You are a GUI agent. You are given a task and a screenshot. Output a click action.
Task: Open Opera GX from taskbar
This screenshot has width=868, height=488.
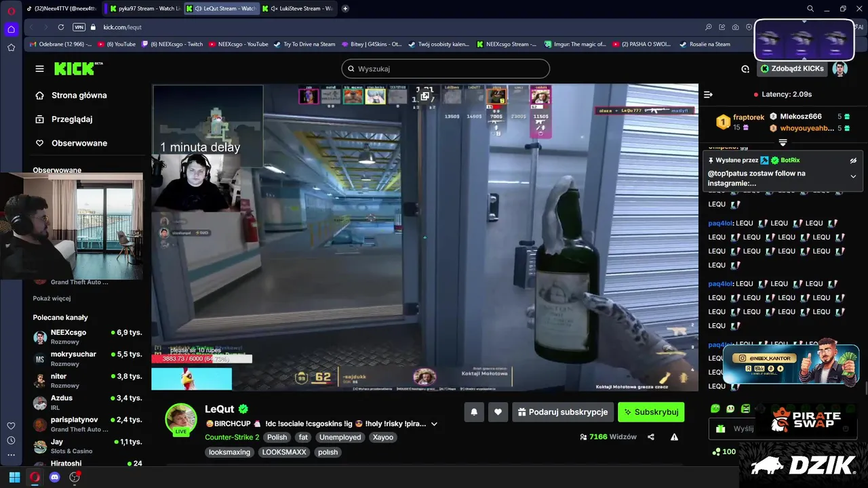coord(35,477)
